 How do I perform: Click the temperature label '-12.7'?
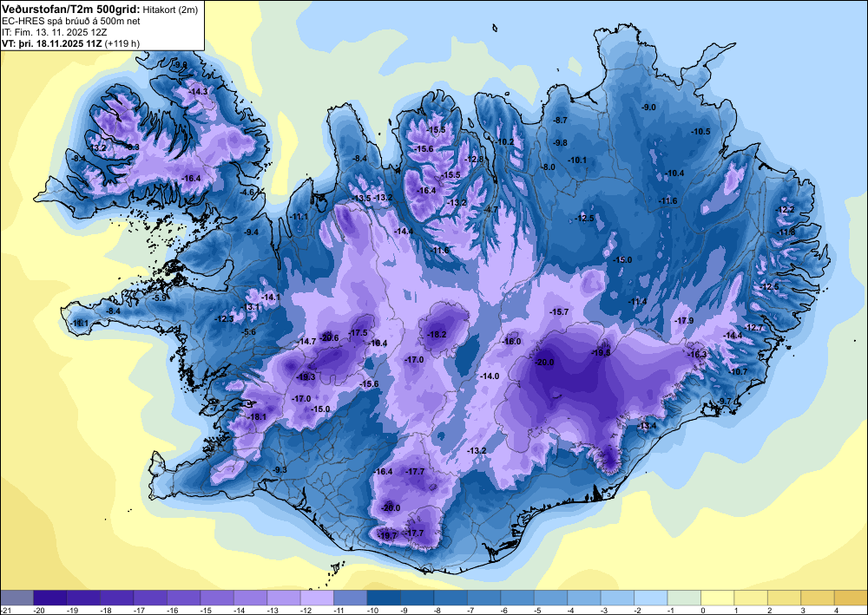[753, 327]
